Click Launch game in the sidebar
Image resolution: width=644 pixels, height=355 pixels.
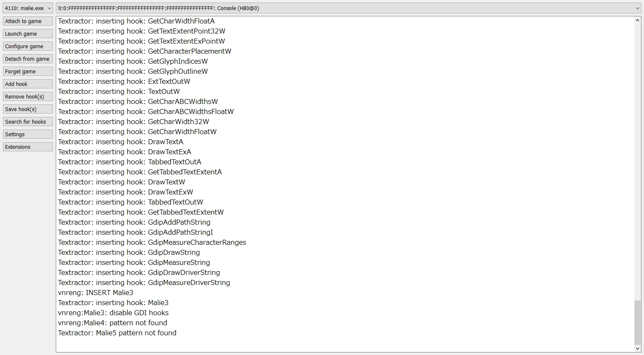(27, 34)
